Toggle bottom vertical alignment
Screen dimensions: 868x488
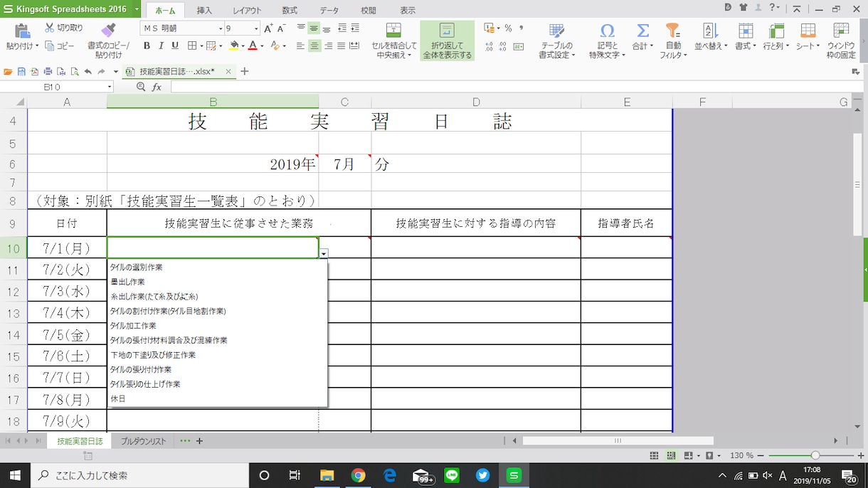pos(327,28)
